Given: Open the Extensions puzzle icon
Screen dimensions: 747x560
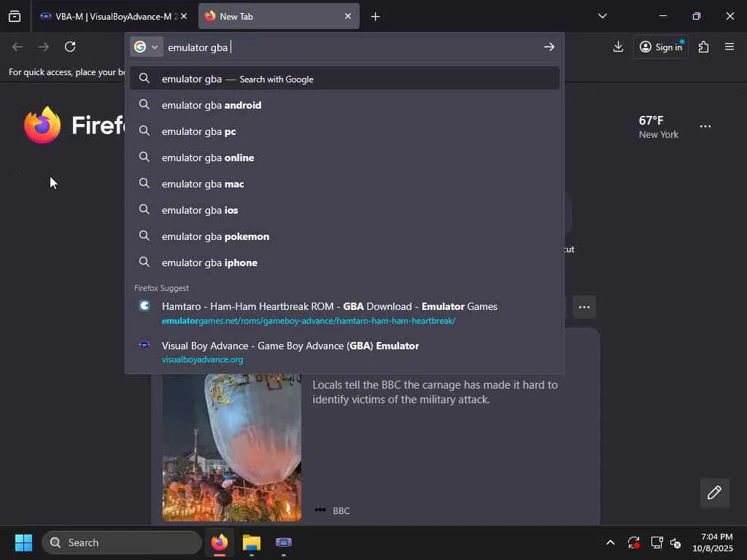Looking at the screenshot, I should tap(703, 47).
